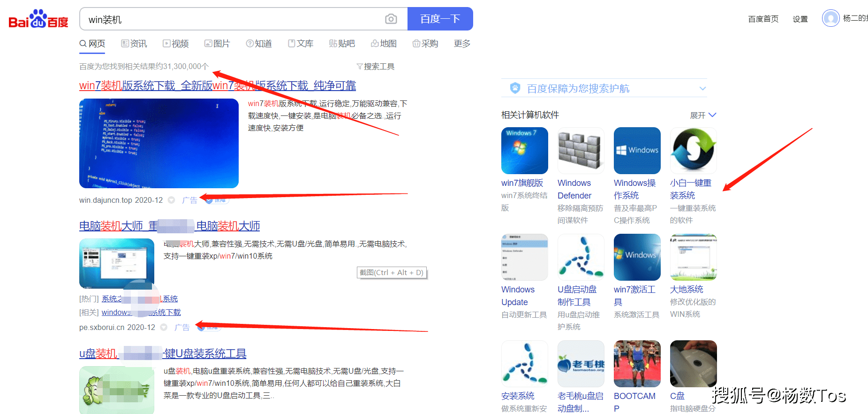Open the blue code screenshot thumbnail
The height and width of the screenshot is (414, 868).
tap(159, 143)
